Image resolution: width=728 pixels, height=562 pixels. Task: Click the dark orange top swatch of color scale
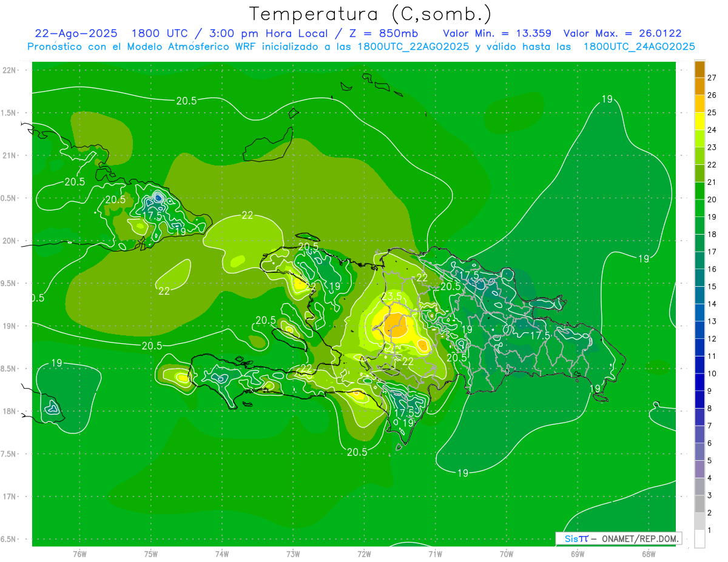(699, 69)
